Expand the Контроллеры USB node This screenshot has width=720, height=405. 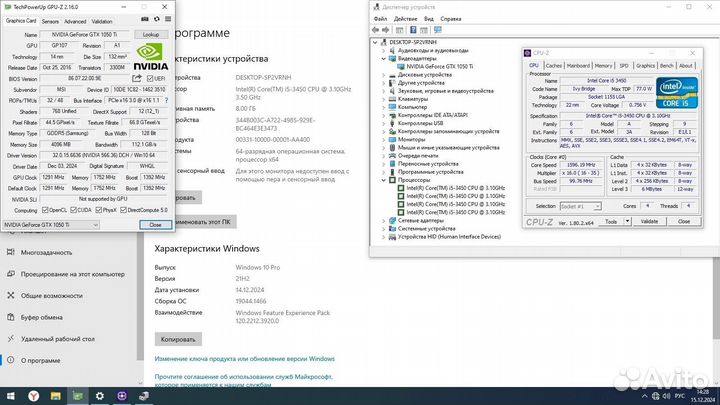coord(383,123)
